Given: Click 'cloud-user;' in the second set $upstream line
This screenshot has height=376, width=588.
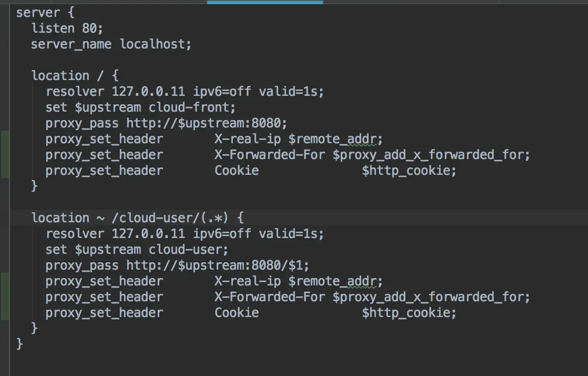Looking at the screenshot, I should [188, 250].
